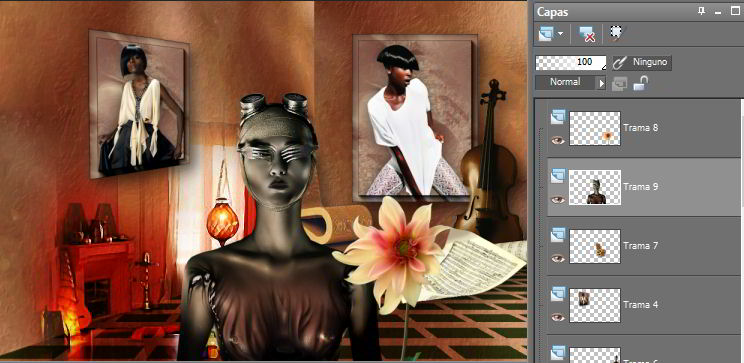Click the raster layer type icon of Trama 4

coord(558,294)
